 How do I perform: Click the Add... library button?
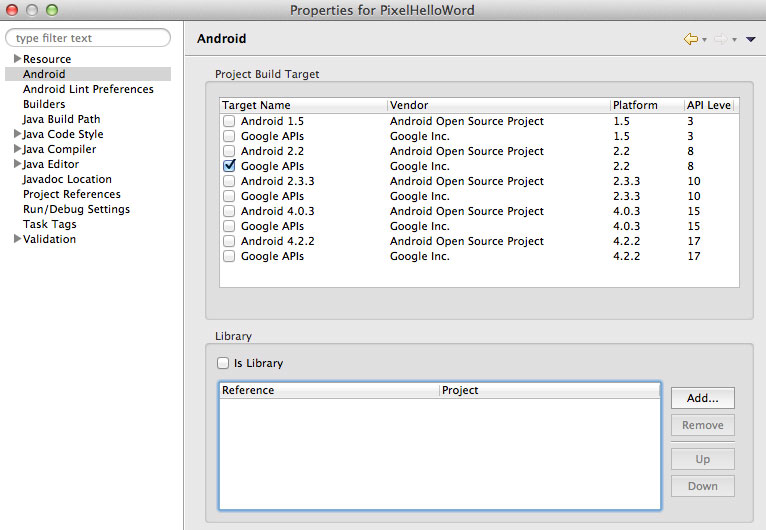click(702, 398)
